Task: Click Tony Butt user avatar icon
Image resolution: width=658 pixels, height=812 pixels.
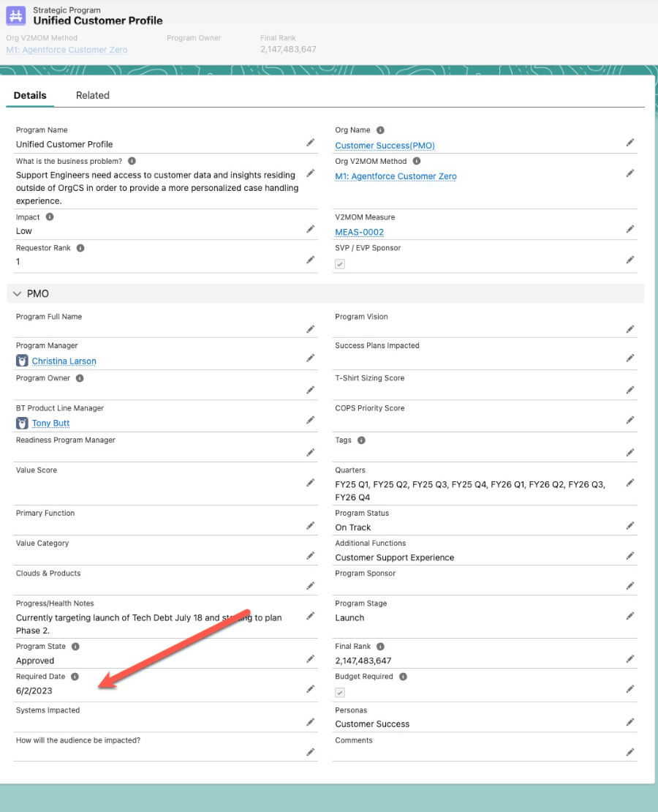Action: pos(22,423)
